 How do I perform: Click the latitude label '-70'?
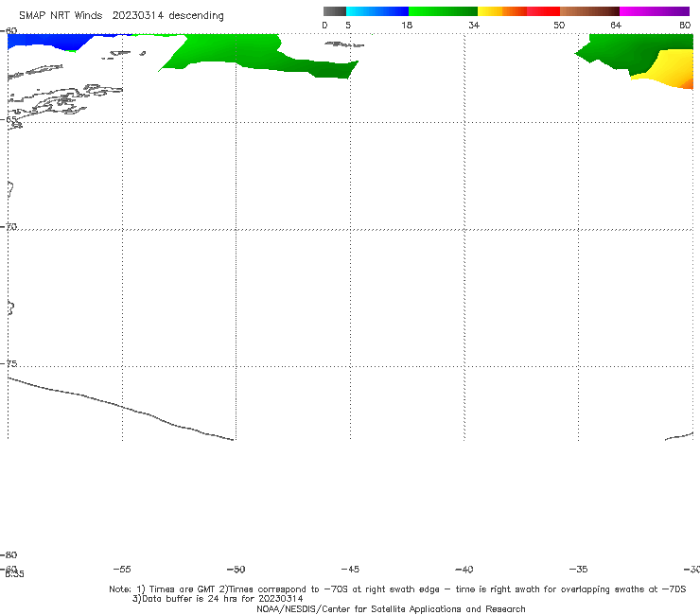[9, 227]
